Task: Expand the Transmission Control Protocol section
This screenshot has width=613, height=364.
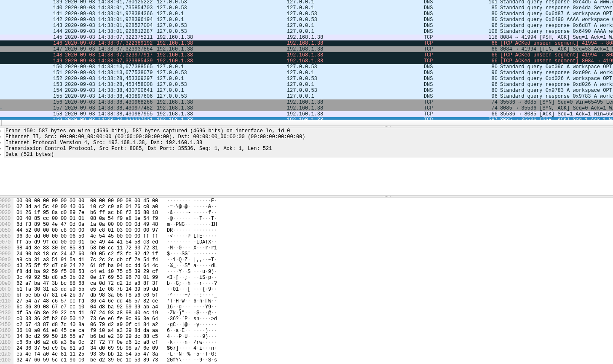Action: pos(3,148)
